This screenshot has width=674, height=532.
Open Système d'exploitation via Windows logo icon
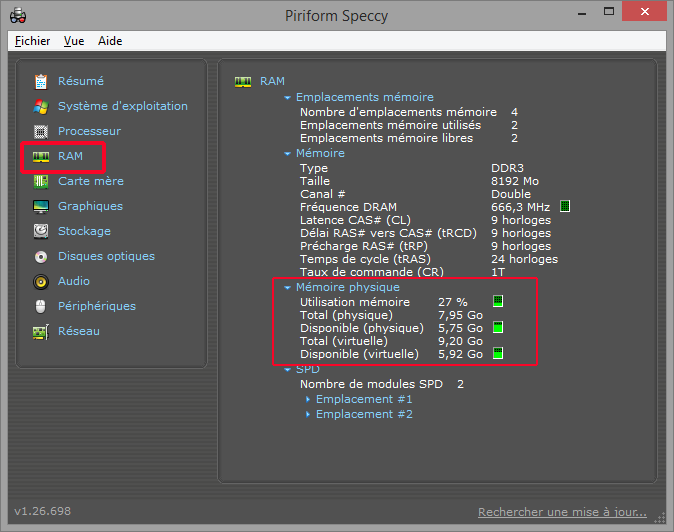coord(41,106)
